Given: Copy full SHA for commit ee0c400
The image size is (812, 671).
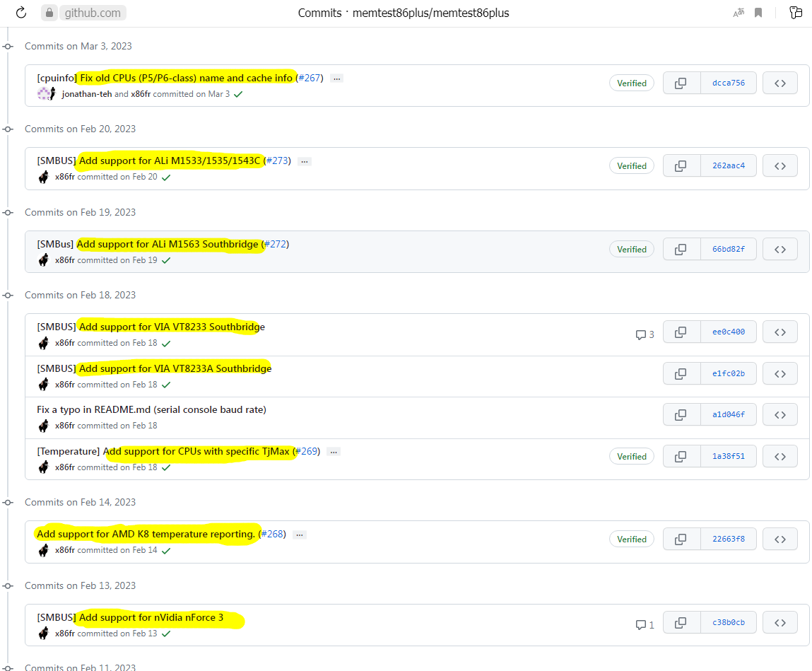Looking at the screenshot, I should coord(681,332).
